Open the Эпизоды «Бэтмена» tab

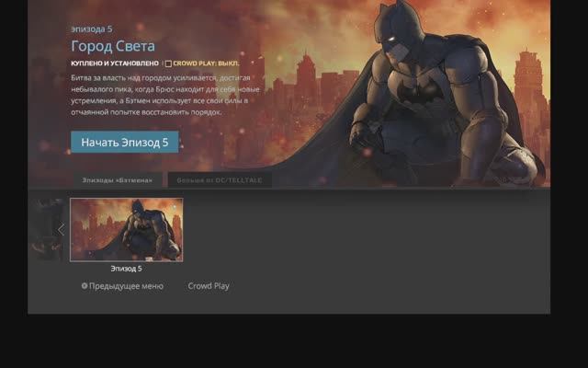click(x=118, y=180)
